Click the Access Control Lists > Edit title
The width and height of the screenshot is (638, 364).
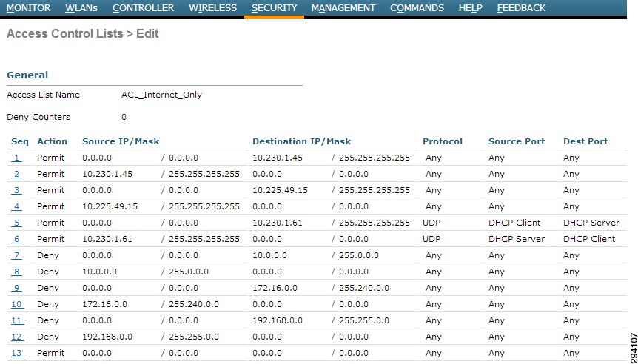point(83,33)
